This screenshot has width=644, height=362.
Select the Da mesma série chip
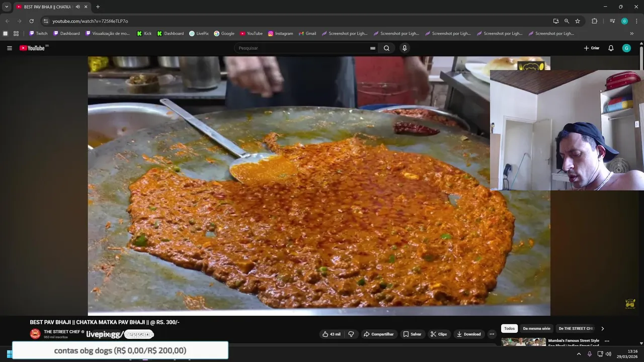coord(536,328)
